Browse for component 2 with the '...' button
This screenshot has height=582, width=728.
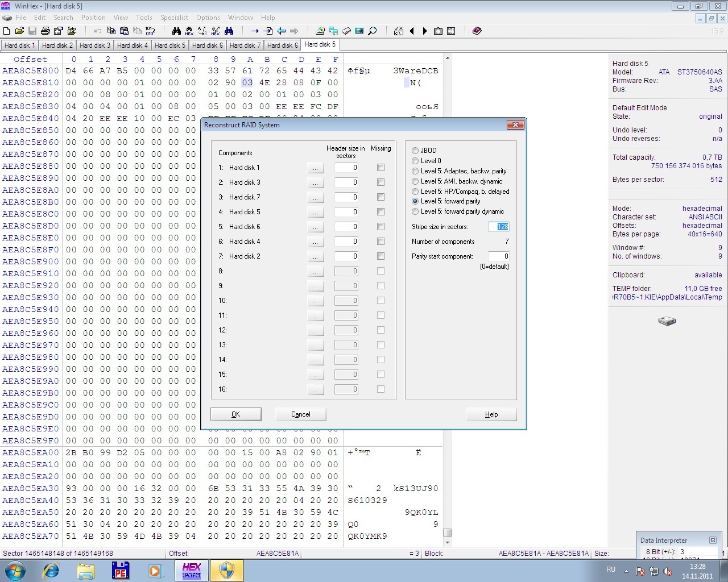pos(315,182)
